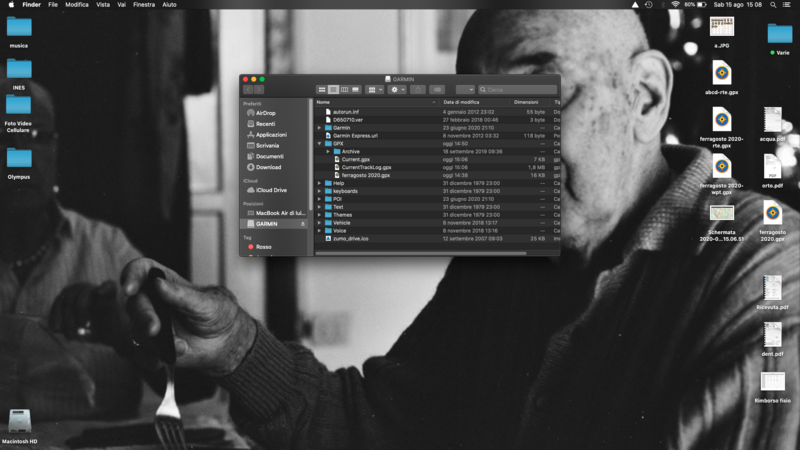Expand the Voice folder

coord(319,231)
